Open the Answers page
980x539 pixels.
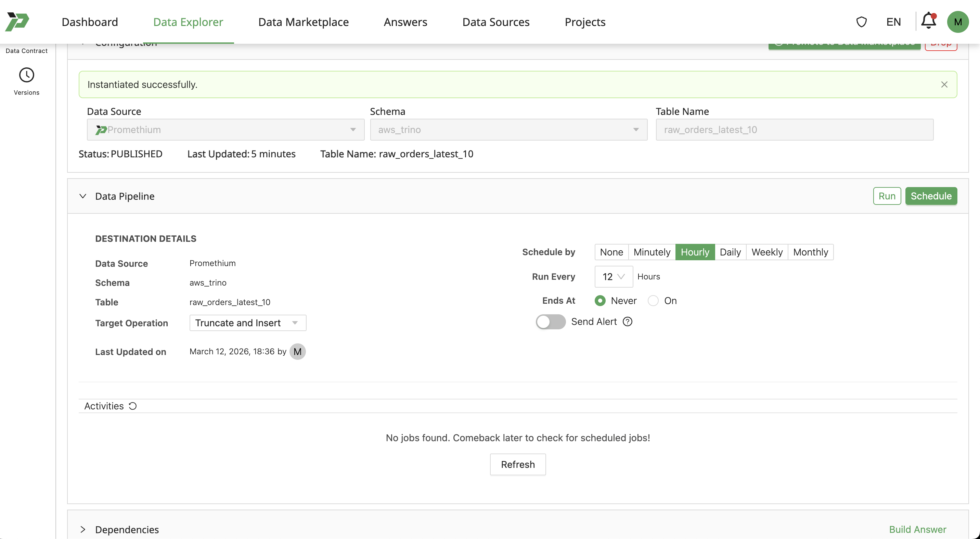[x=405, y=22]
